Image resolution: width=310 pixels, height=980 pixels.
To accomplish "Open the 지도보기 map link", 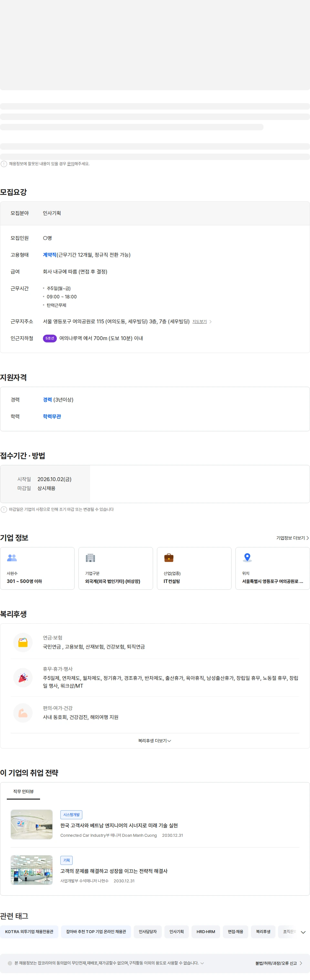I will click(x=200, y=321).
